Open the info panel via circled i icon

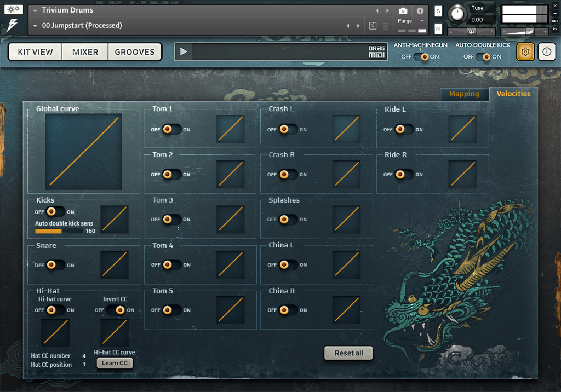[x=547, y=52]
